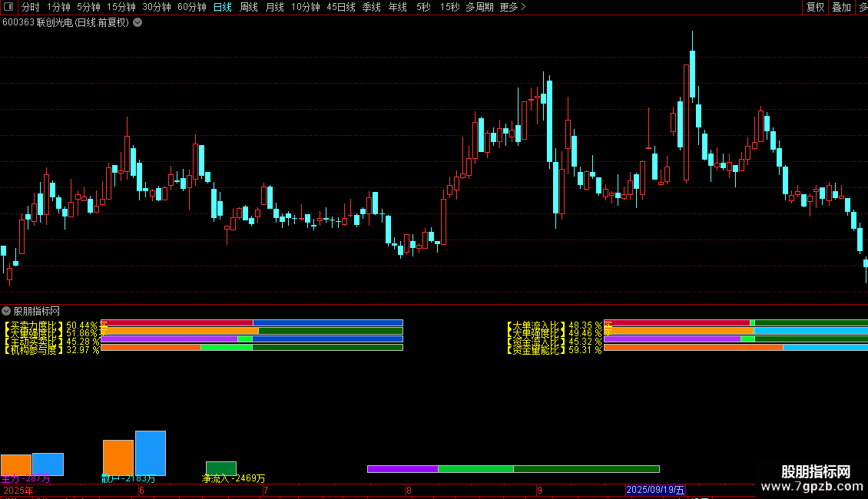Select the 15秒 period tab
Screen dimensions: 868x499
449,7
